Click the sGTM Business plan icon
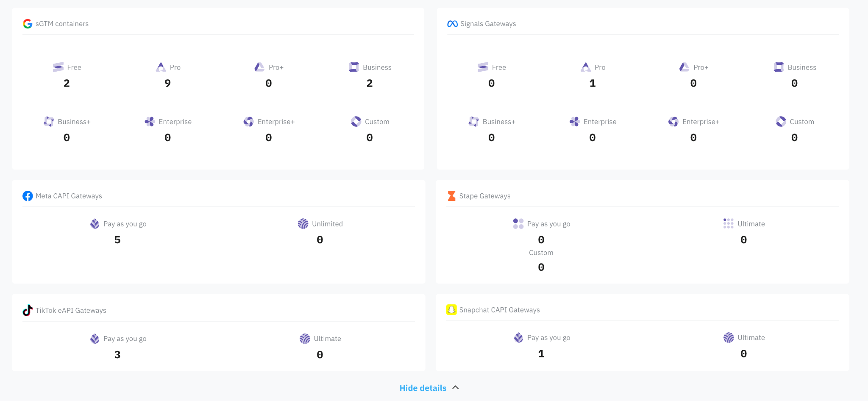The width and height of the screenshot is (868, 401). (x=354, y=67)
